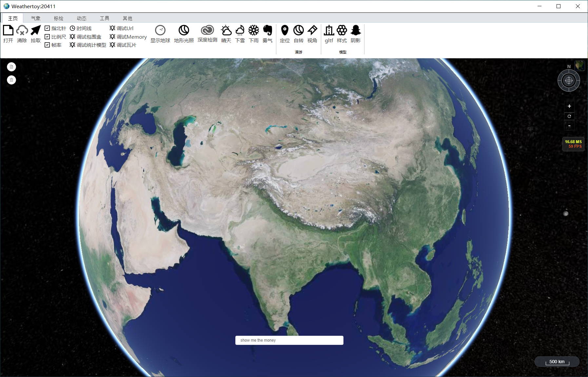Click the 'show me the money' input field
The height and width of the screenshot is (377, 588).
289,340
